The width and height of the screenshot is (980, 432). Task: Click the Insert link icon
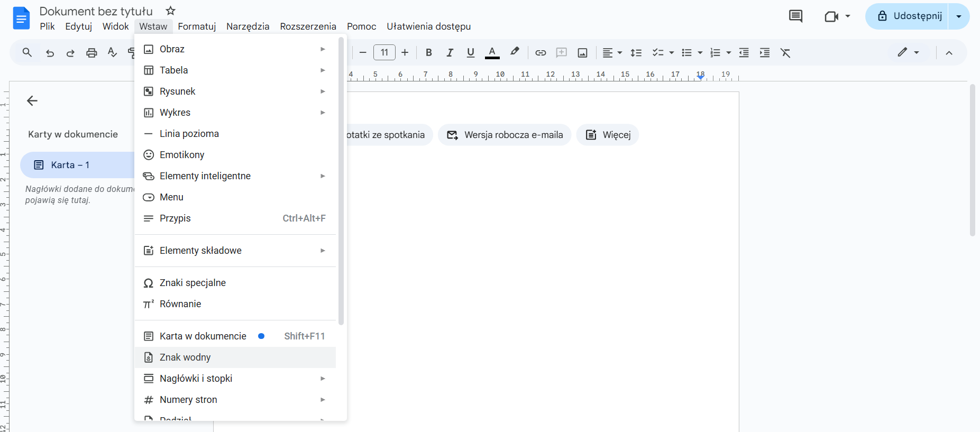coord(540,53)
